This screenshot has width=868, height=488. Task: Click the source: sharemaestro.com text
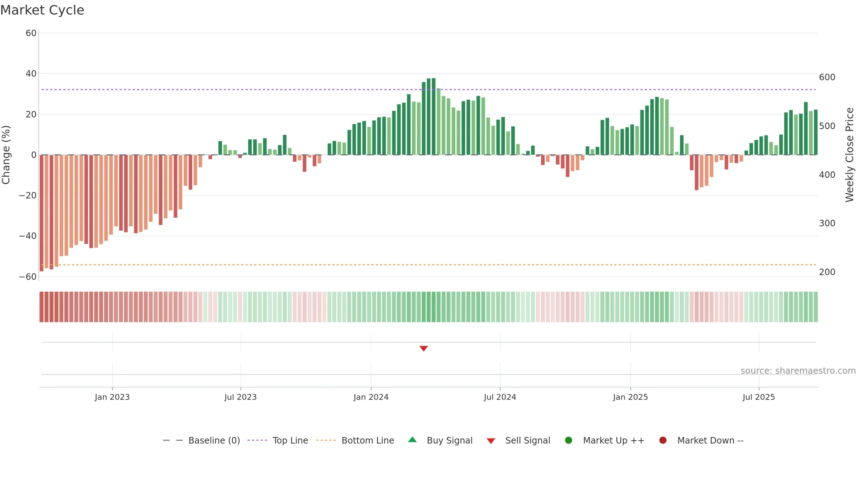798,371
